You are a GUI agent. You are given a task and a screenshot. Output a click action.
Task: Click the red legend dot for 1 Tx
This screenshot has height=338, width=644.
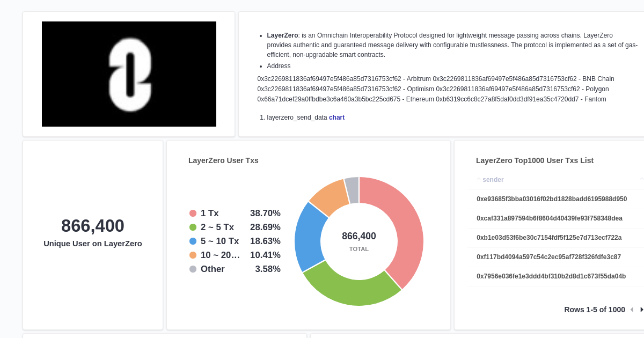click(193, 213)
